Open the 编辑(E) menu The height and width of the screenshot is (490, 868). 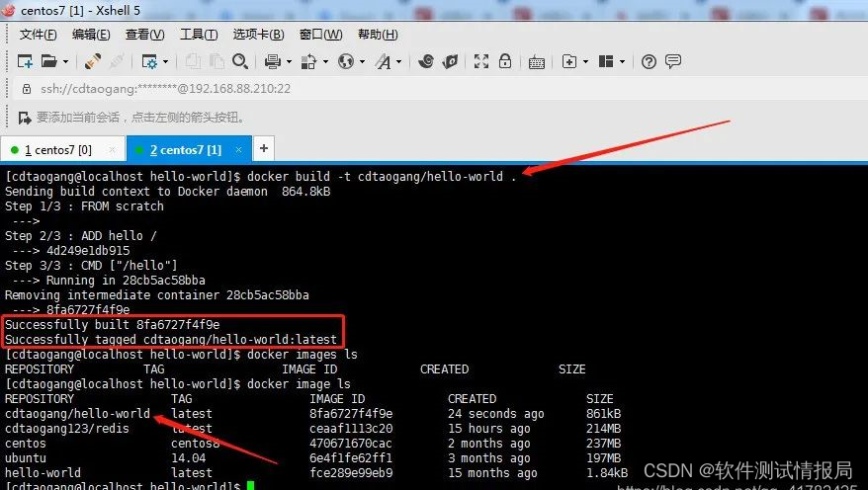(91, 35)
